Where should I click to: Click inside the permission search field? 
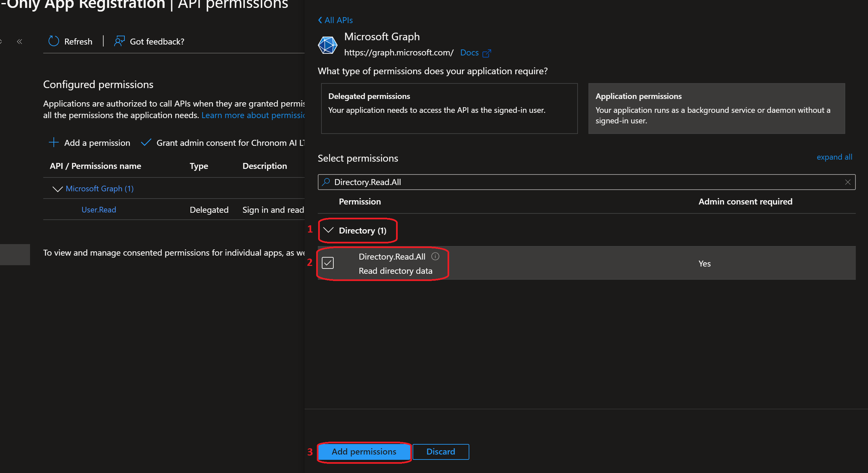[x=472, y=182]
